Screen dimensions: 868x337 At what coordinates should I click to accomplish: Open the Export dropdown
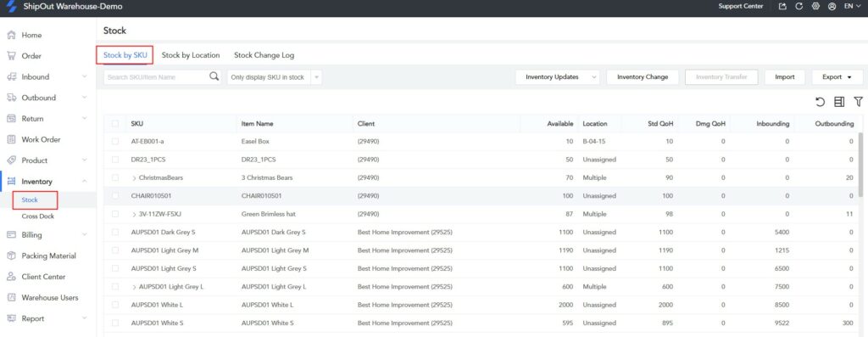[837, 77]
